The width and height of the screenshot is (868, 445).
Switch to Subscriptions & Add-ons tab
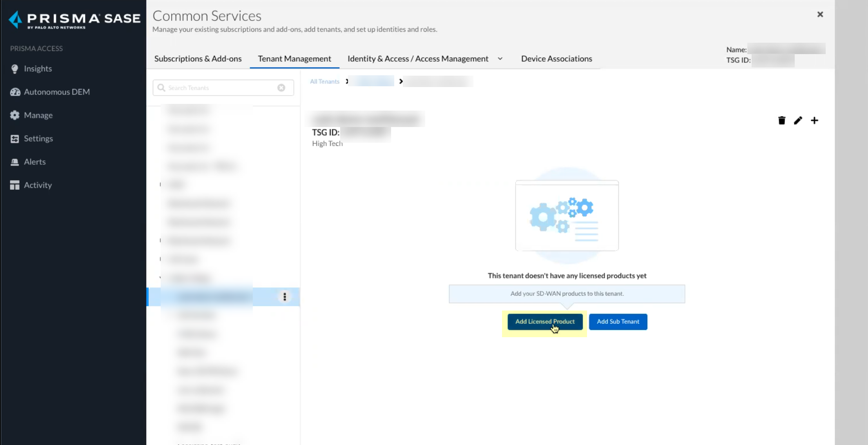[x=198, y=59]
